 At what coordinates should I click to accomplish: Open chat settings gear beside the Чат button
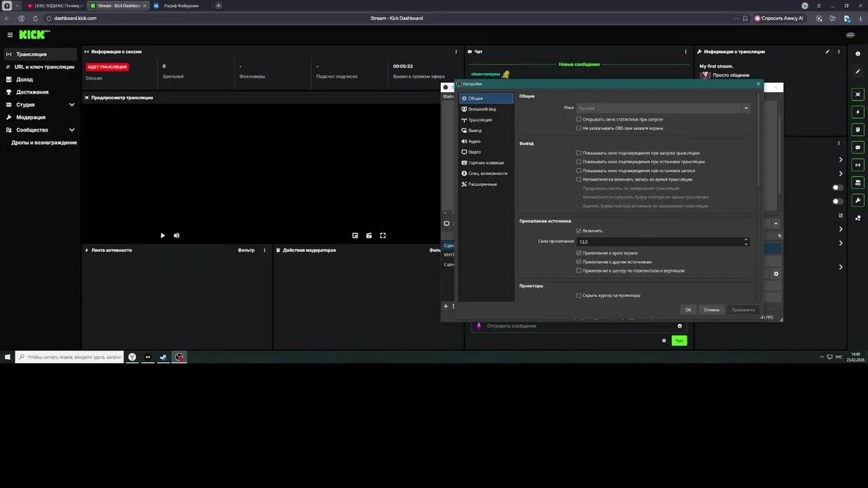click(664, 341)
